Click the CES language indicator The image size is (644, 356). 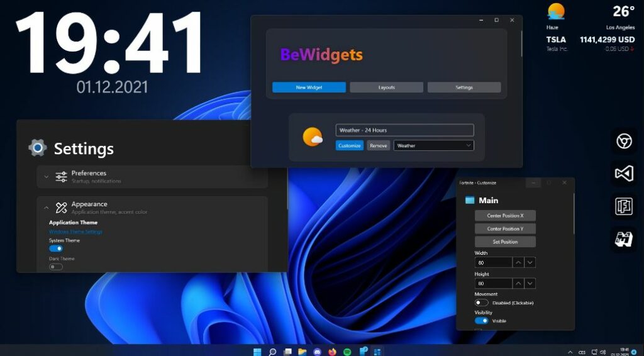582,352
